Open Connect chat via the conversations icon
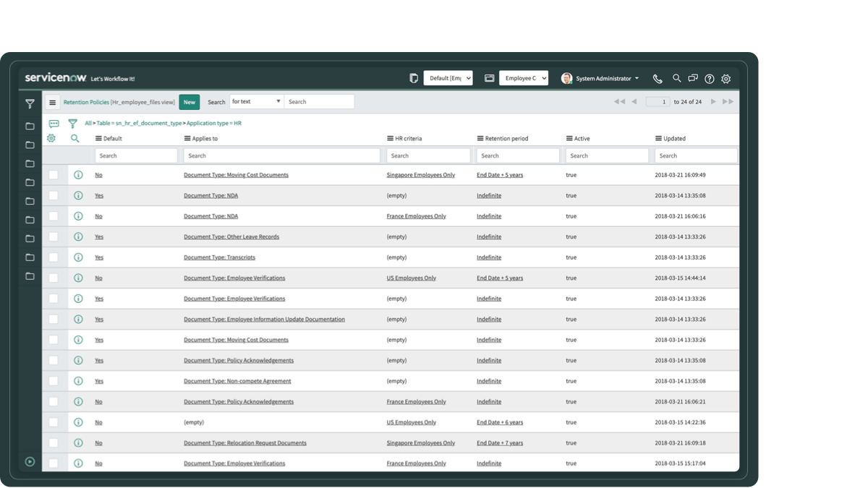 [693, 78]
